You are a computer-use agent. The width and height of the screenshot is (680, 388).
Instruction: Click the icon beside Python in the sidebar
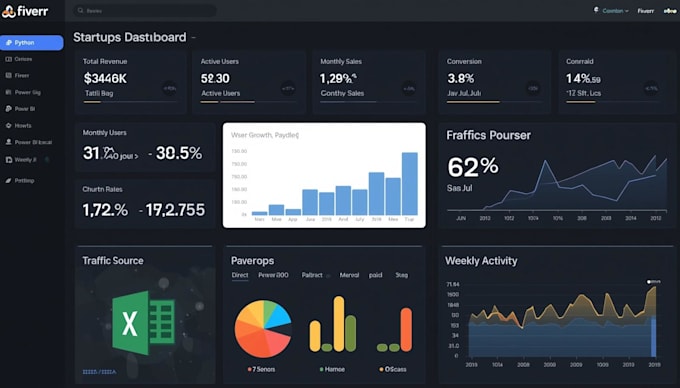(9, 42)
